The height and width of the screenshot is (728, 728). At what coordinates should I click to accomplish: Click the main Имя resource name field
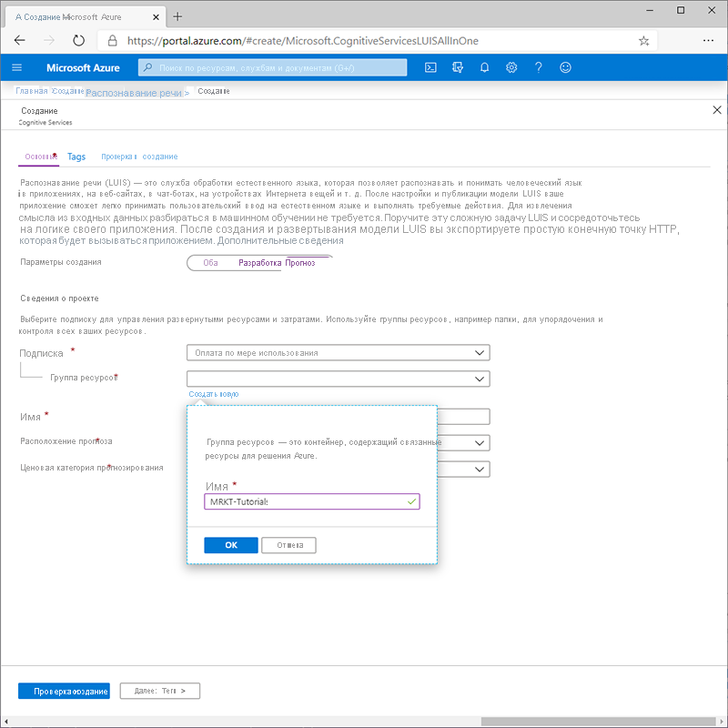click(463, 417)
